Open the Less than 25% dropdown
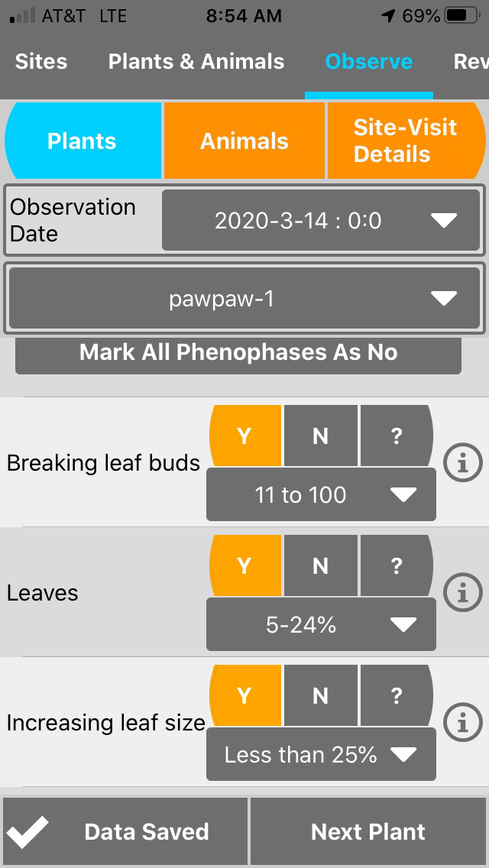The width and height of the screenshot is (489, 868). (x=321, y=755)
